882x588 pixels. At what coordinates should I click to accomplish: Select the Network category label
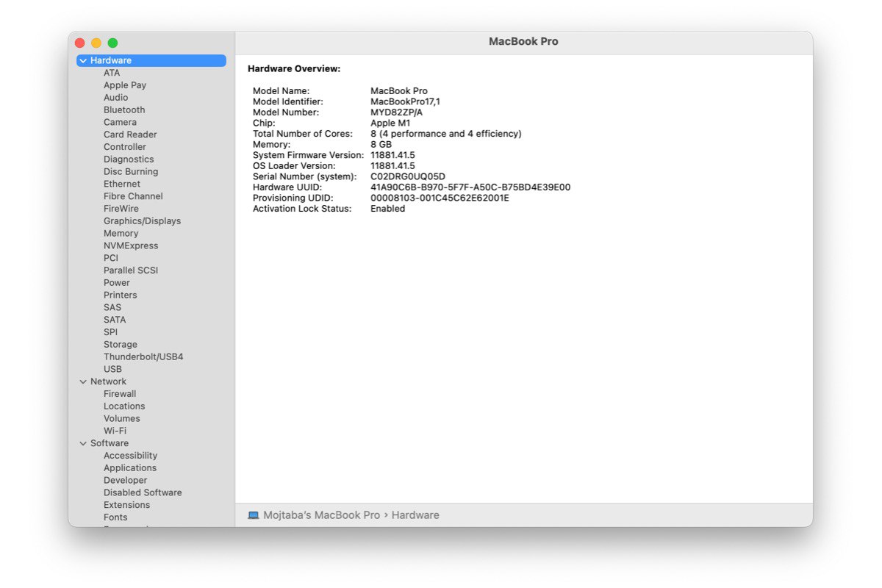click(108, 382)
